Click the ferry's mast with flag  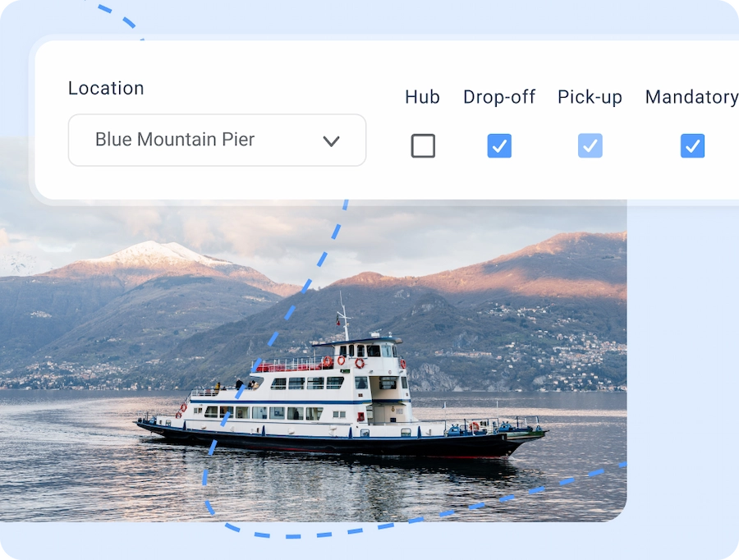coord(344,316)
